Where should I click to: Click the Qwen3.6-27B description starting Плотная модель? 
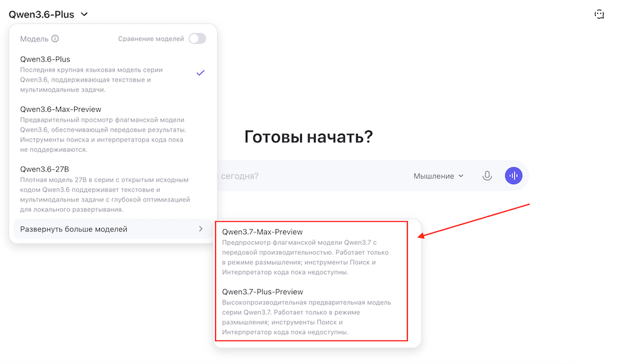105,195
